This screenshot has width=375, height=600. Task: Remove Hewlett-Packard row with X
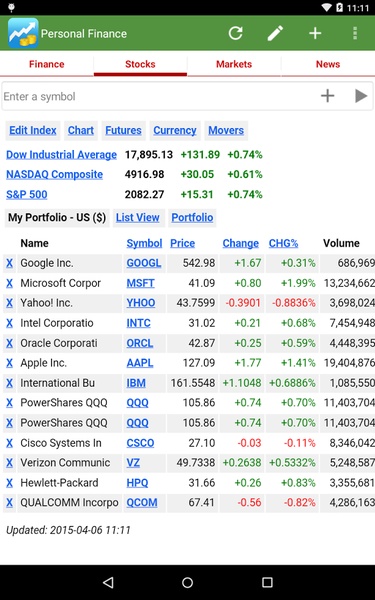coord(9,483)
